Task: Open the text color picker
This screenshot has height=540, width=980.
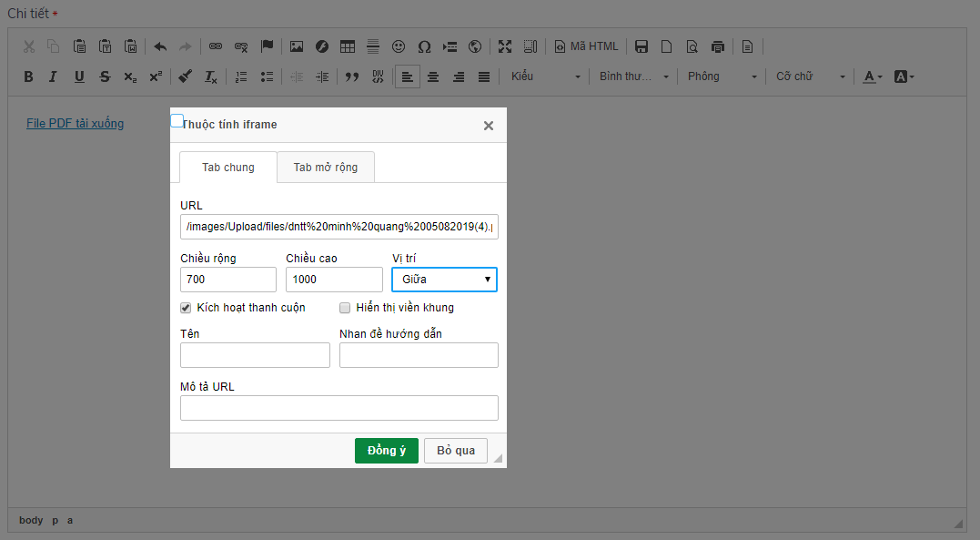Action: click(873, 76)
